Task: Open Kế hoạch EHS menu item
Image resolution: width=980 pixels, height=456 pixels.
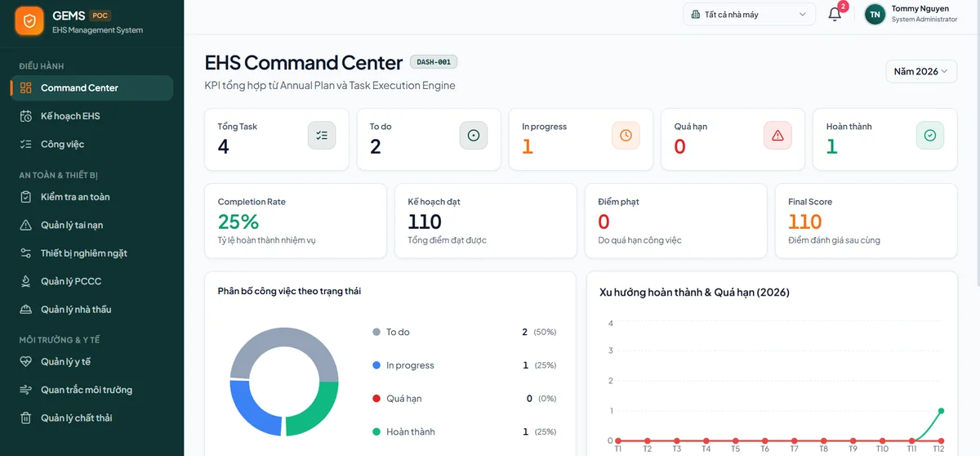Action: (91, 116)
